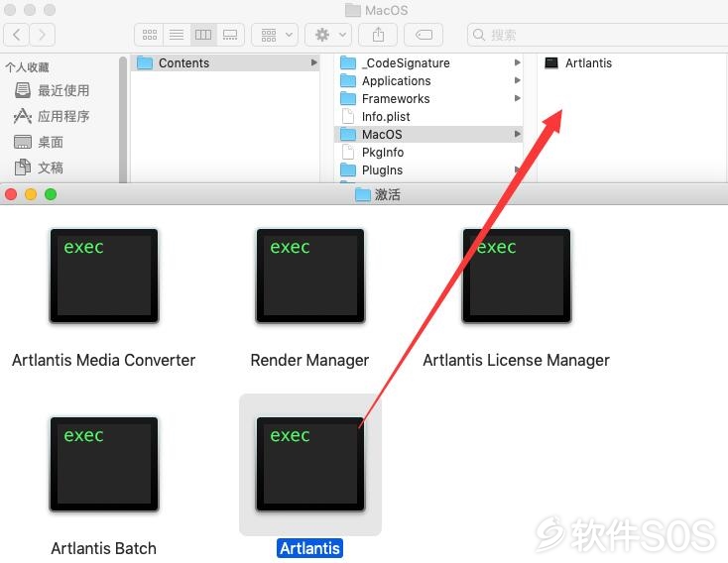
Task: Click the Share toolbar button
Action: pos(378,35)
